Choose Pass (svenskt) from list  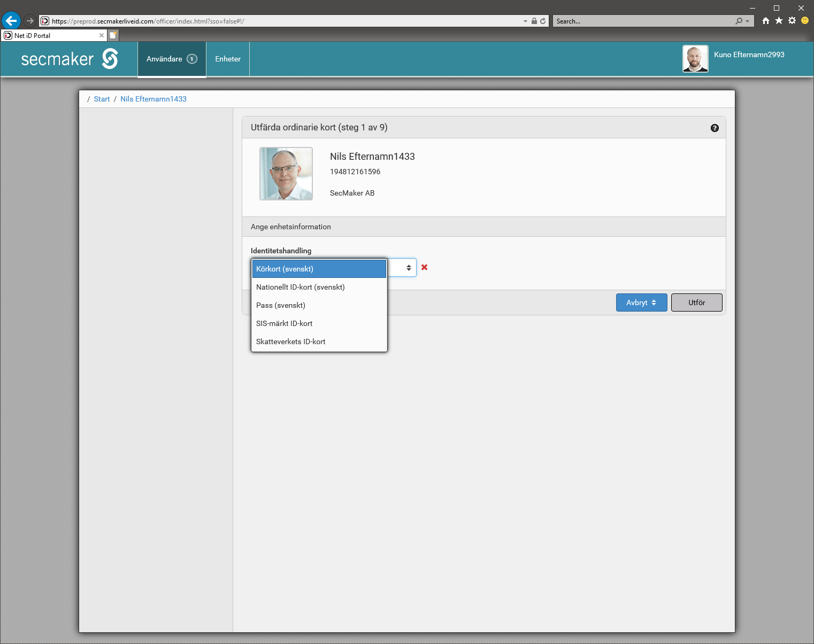pos(319,305)
